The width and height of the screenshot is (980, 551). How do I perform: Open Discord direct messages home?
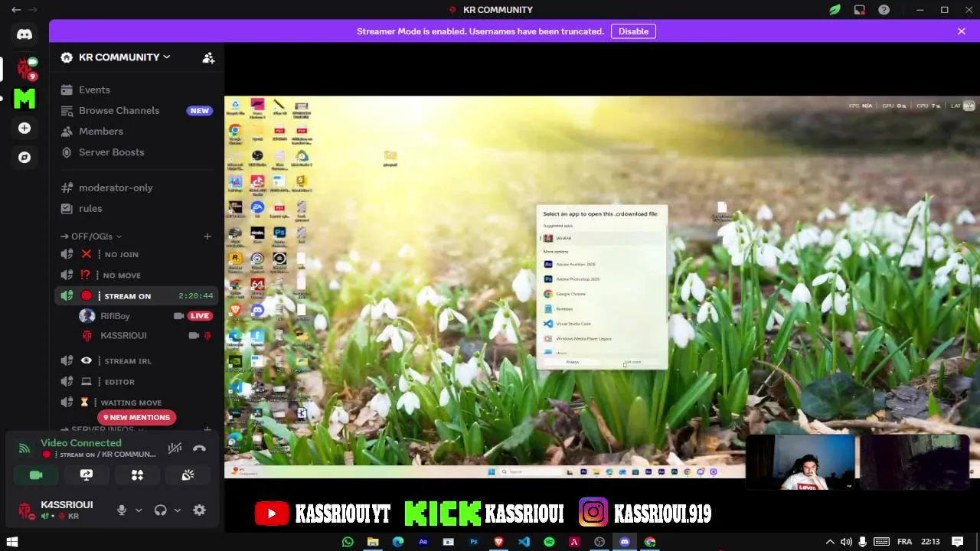pos(24,34)
